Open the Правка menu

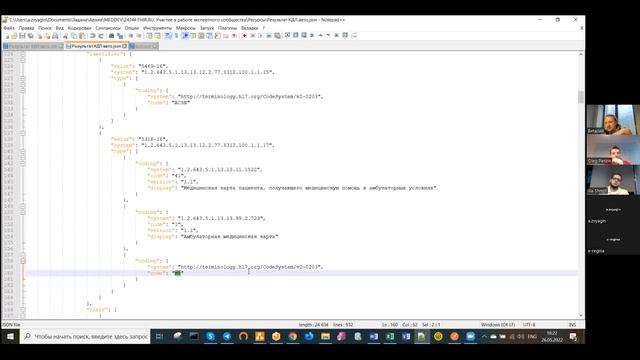click(26, 28)
